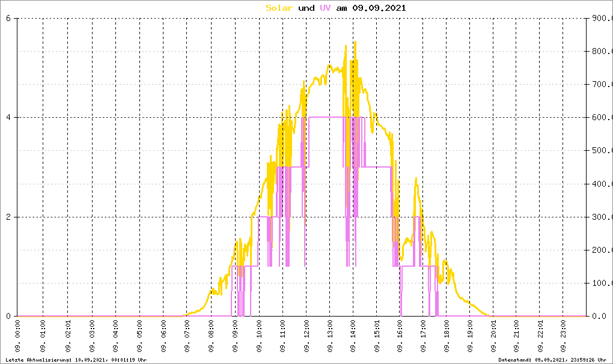This screenshot has height=364, width=613.
Task: Click time label '09. 05:00'
Action: (139, 336)
